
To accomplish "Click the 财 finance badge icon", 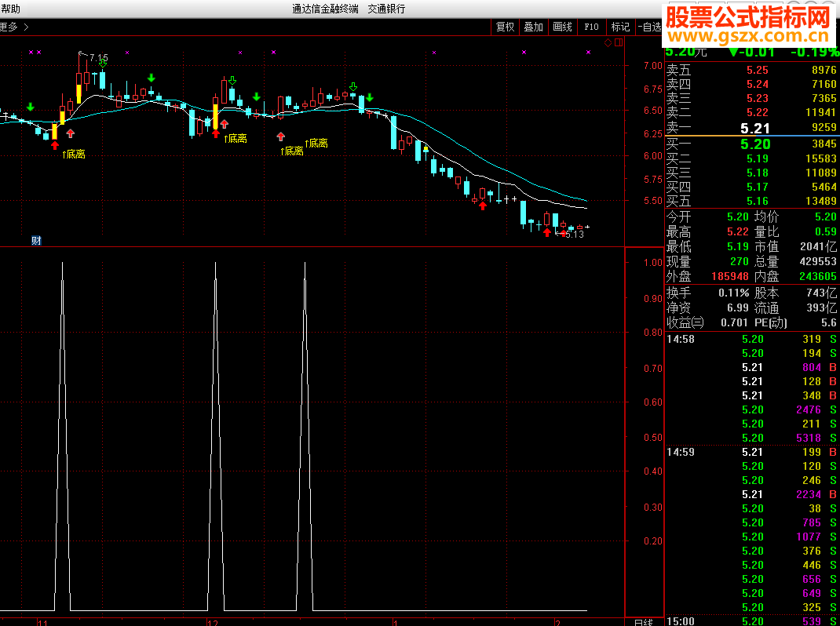I will (x=36, y=241).
